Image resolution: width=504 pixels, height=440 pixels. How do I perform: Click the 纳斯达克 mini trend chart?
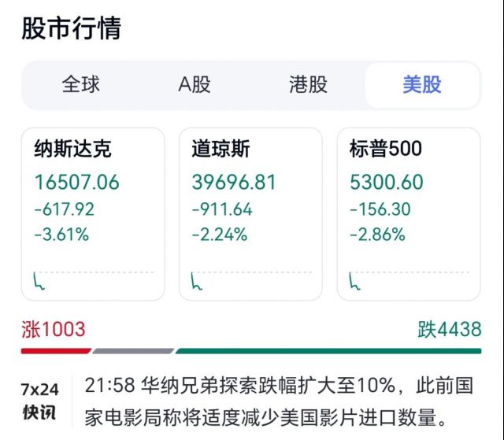coord(93,280)
